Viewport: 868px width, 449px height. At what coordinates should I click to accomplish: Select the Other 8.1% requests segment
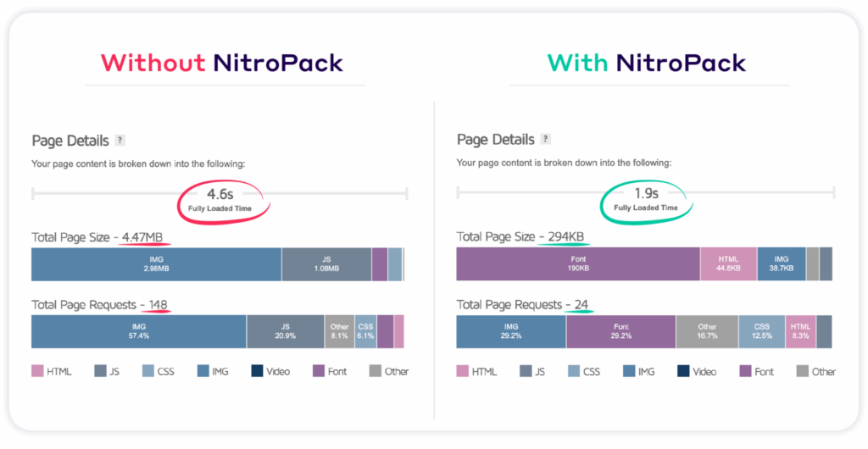(x=340, y=332)
